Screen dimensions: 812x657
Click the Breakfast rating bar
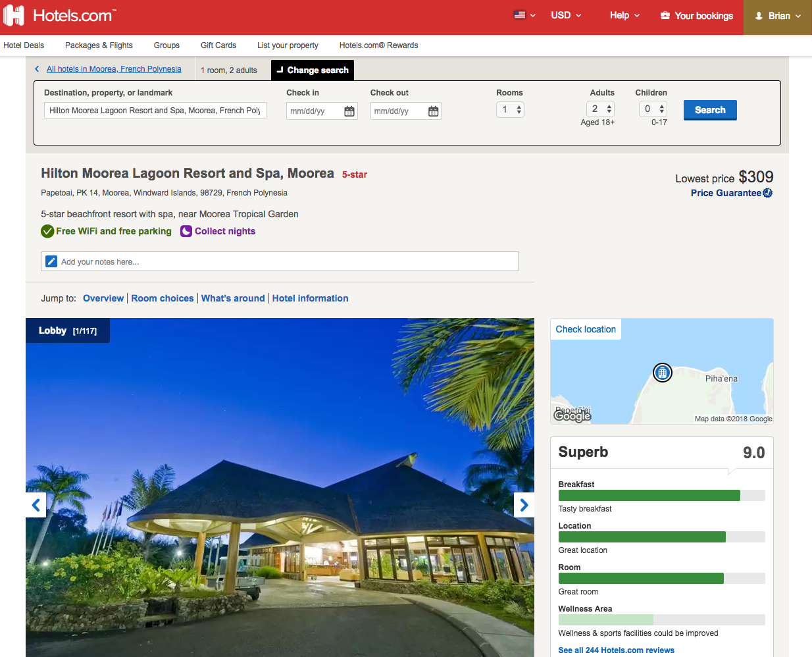coord(662,496)
